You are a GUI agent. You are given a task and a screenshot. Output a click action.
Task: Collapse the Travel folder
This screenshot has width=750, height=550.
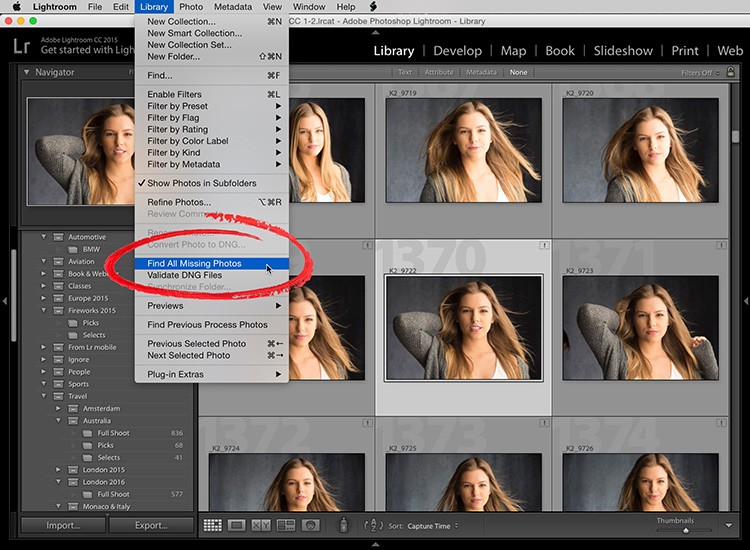(x=44, y=396)
